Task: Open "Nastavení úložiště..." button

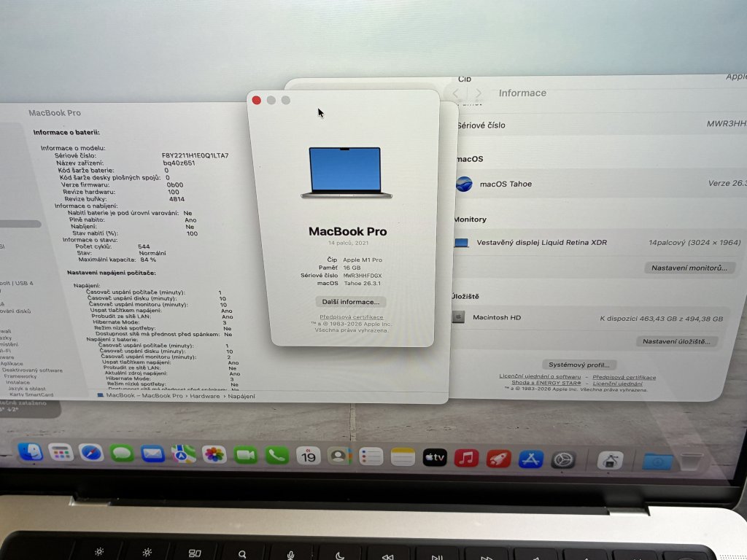Action: click(676, 341)
